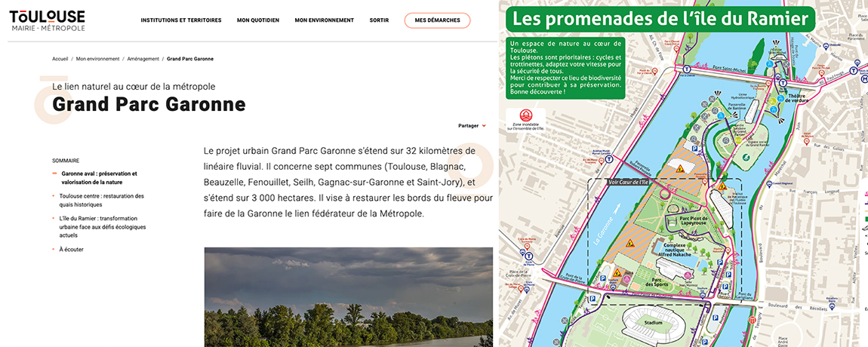Open the Partager share dropdown
Image resolution: width=868 pixels, height=347 pixels.
(x=472, y=126)
